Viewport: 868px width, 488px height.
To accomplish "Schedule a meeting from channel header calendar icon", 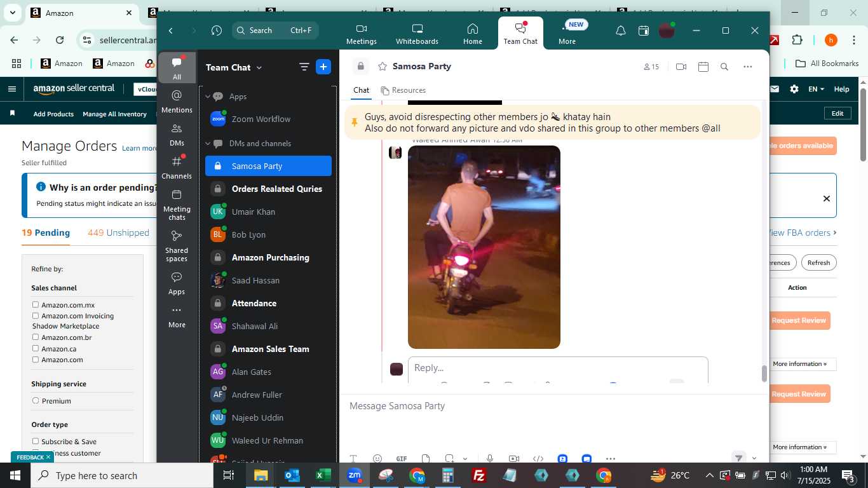I will 703,67.
